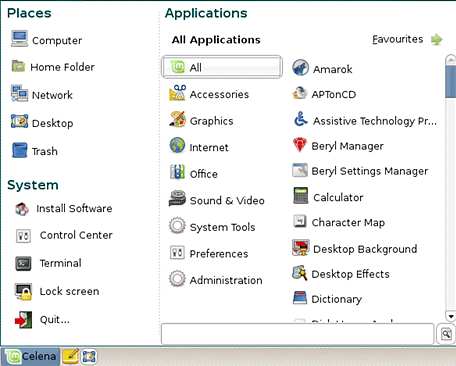Open Beryl Manager red gem icon
Image resolution: width=456 pixels, height=366 pixels.
point(299,145)
